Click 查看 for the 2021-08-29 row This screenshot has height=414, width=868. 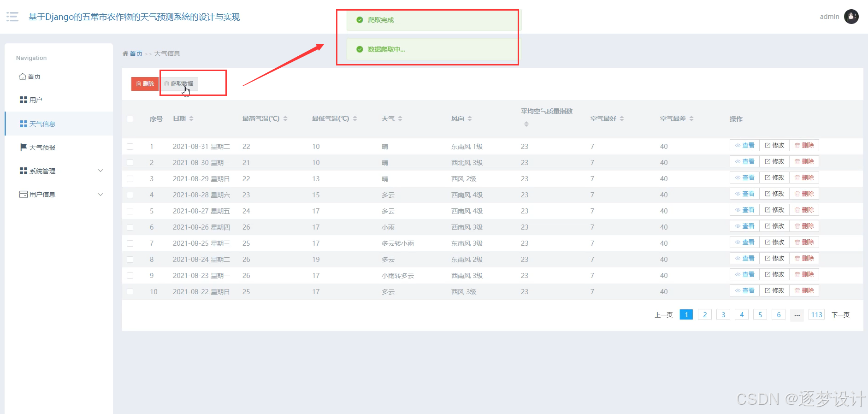(x=744, y=177)
